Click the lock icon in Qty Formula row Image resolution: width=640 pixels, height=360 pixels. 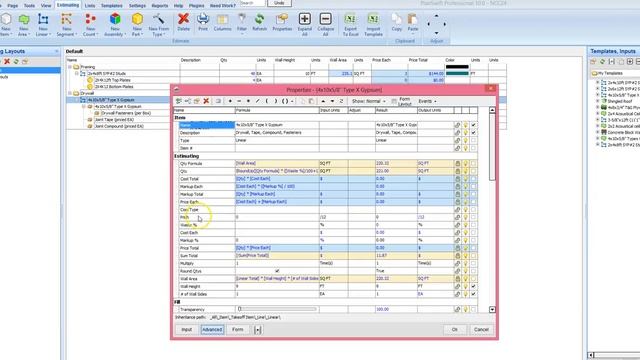tap(457, 163)
